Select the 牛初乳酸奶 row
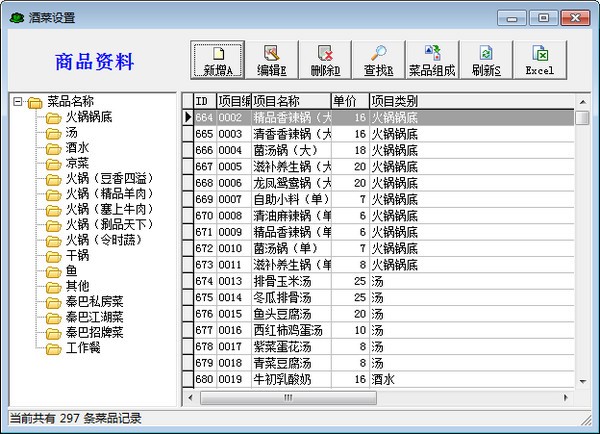This screenshot has width=600, height=434. click(x=384, y=379)
